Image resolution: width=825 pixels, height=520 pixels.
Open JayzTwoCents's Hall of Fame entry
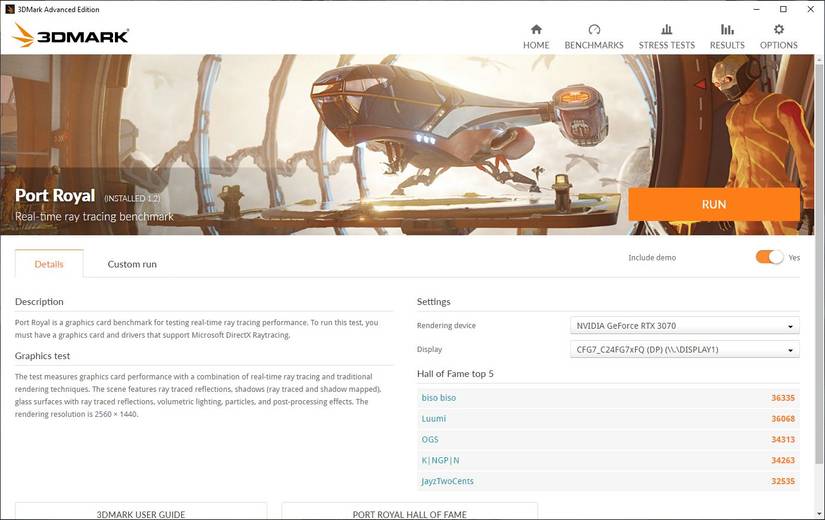point(447,481)
